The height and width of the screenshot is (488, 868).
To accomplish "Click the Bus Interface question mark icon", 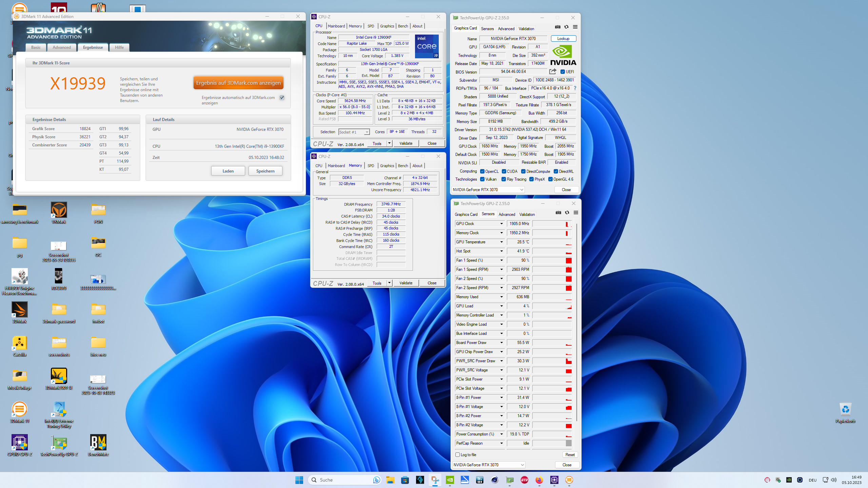I will [575, 88].
